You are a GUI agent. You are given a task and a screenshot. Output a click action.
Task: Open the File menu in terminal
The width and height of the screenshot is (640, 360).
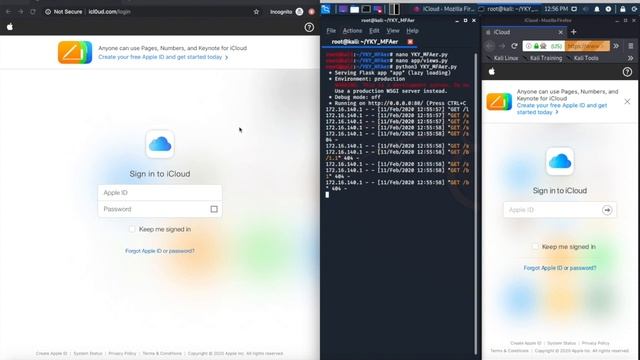(331, 31)
